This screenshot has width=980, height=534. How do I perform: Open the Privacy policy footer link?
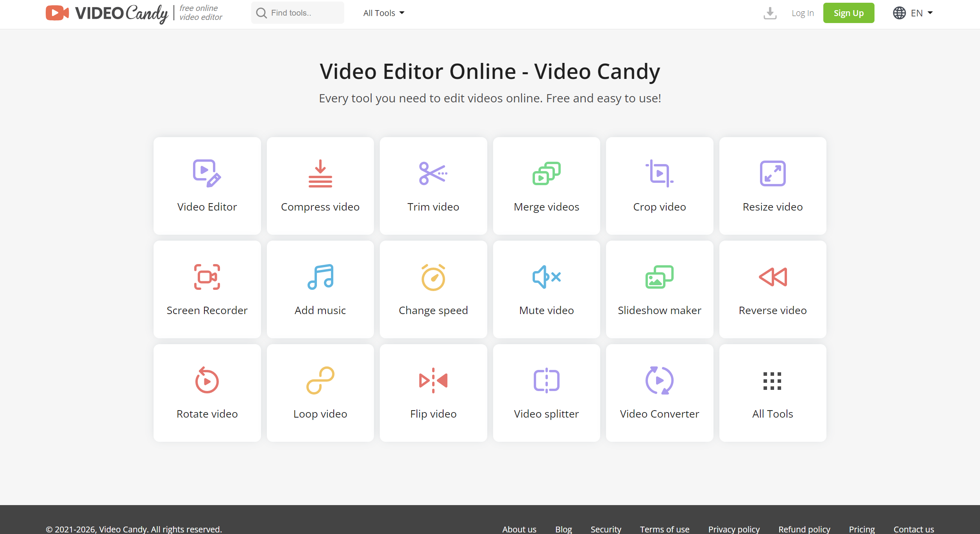click(734, 529)
